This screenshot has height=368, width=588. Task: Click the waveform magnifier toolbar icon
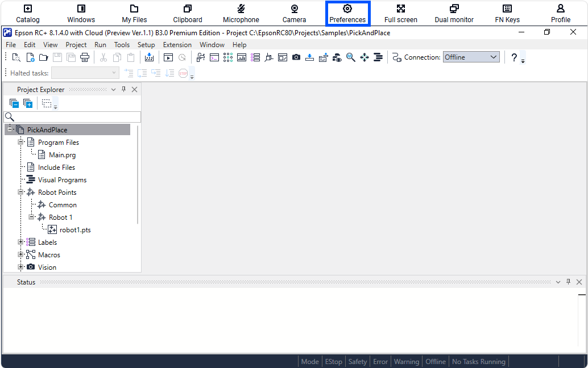pyautogui.click(x=351, y=57)
